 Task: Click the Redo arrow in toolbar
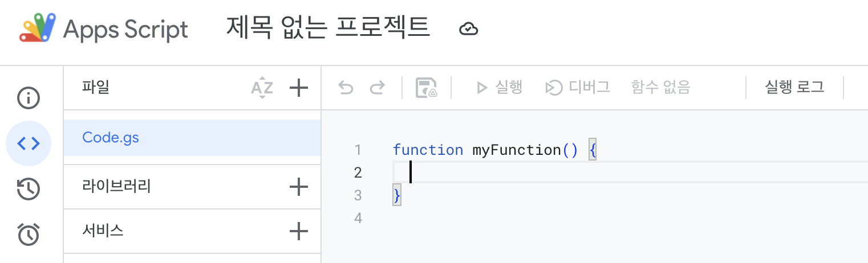pos(377,88)
